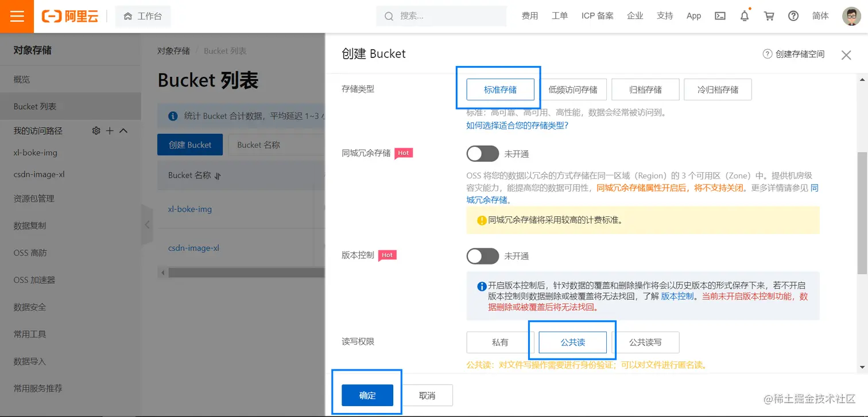Image resolution: width=868 pixels, height=417 pixels.
Task: Open the 企业 menu
Action: [x=635, y=16]
